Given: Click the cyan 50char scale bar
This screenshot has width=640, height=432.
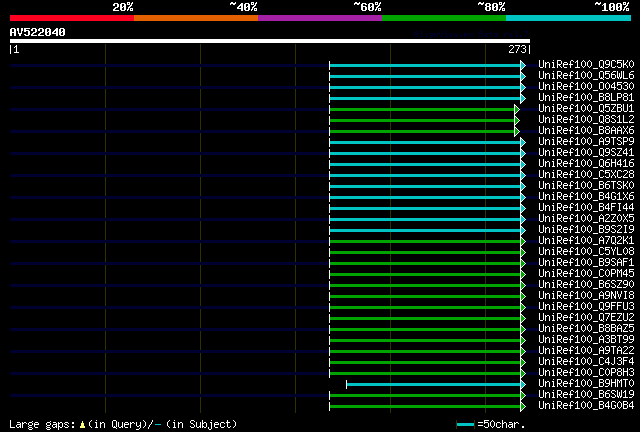Looking at the screenshot, I should click(465, 425).
